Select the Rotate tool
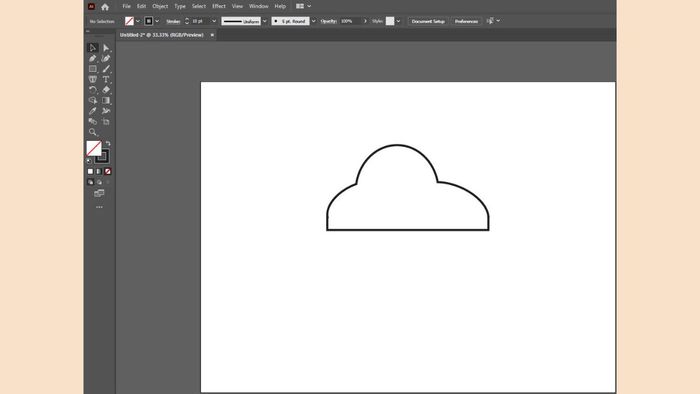This screenshot has width=700, height=394. coord(93,90)
